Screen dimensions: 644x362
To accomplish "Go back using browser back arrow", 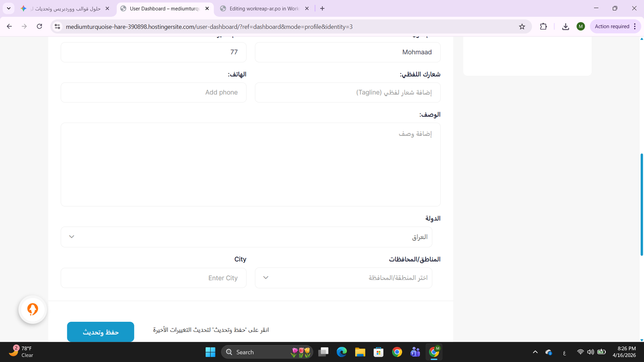I will (9, 27).
